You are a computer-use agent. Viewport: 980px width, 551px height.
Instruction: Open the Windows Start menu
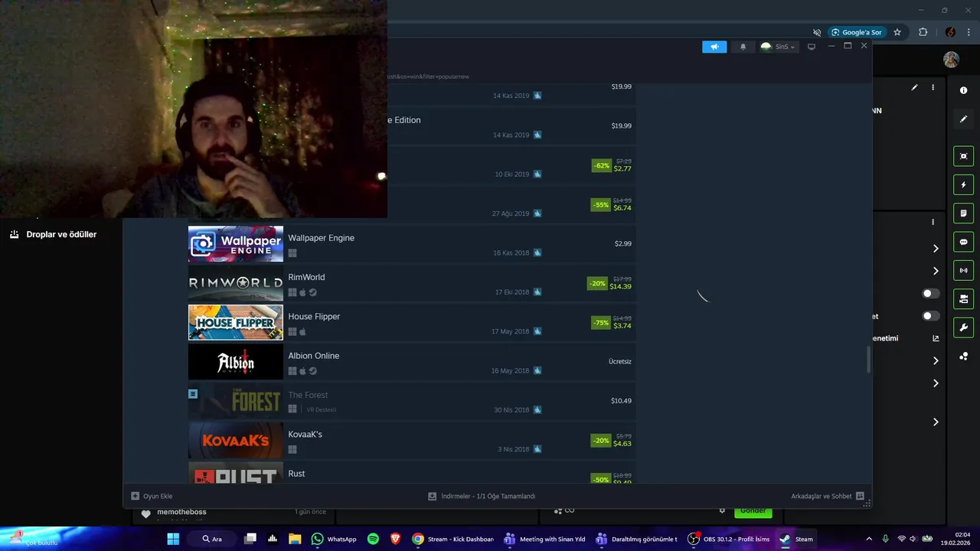[173, 539]
